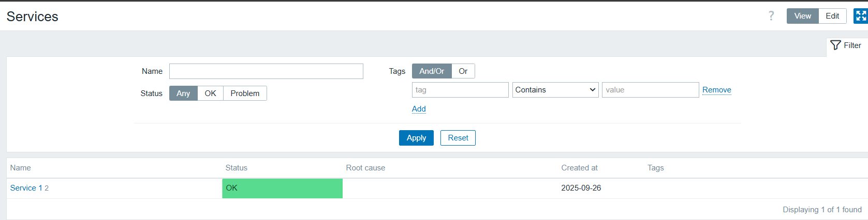Apply the filter settings
The width and height of the screenshot is (868, 220).
click(416, 138)
